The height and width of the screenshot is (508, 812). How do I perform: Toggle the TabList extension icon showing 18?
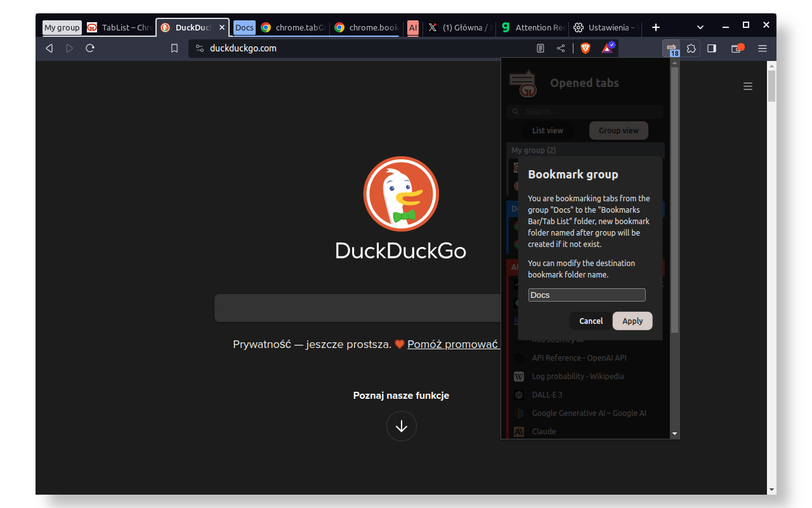[x=671, y=48]
